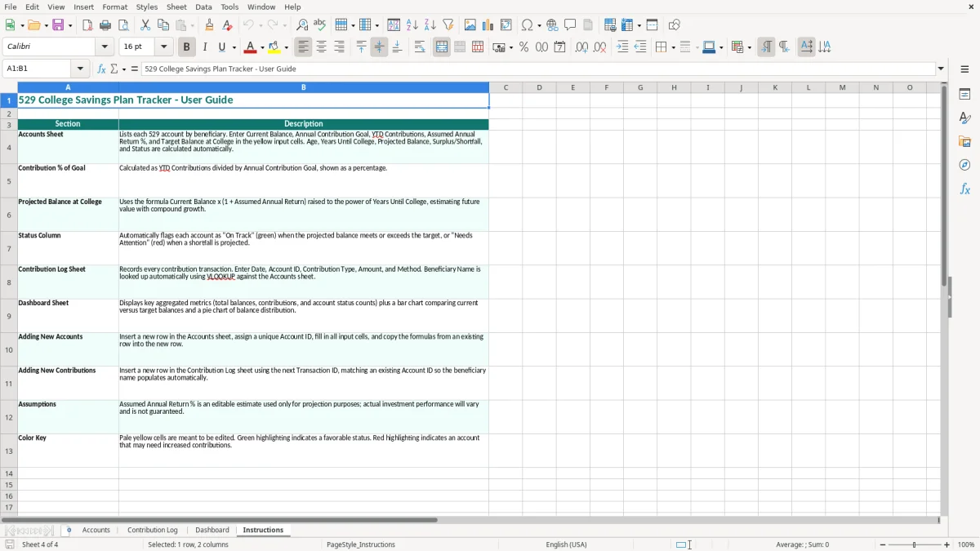Screen dimensions: 980x551
Task: Click the 100% zoom level
Action: point(966,544)
